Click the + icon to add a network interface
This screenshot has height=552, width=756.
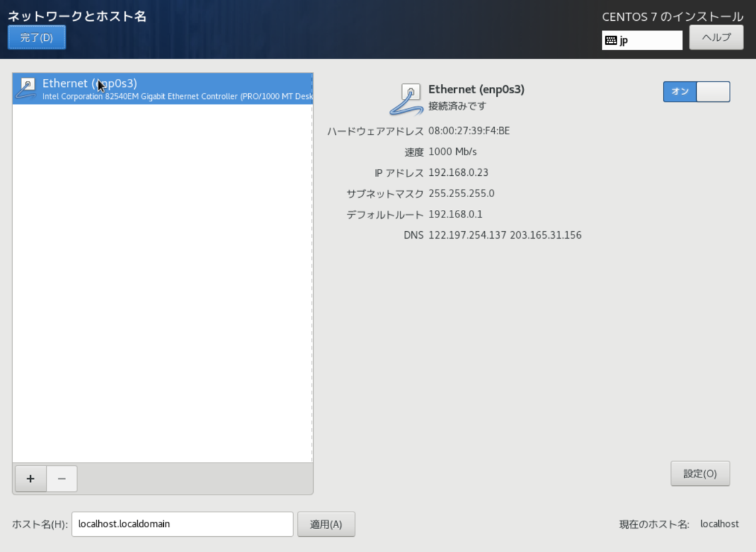pos(30,479)
